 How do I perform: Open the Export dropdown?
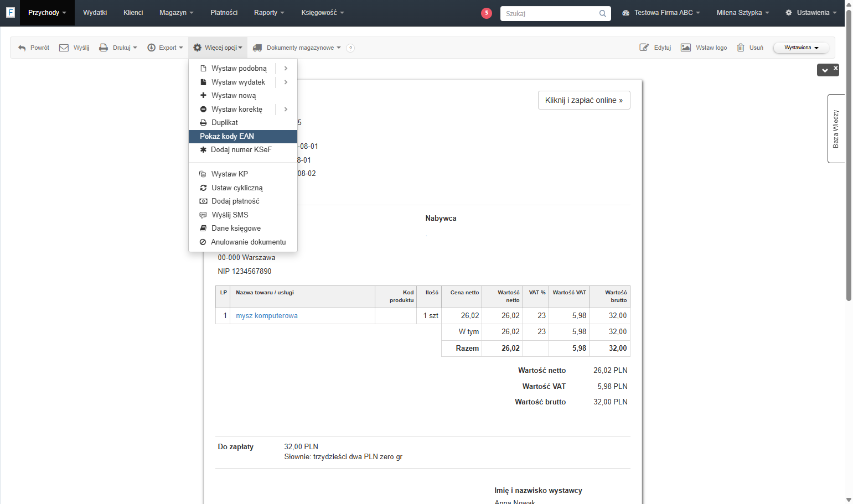coord(165,48)
